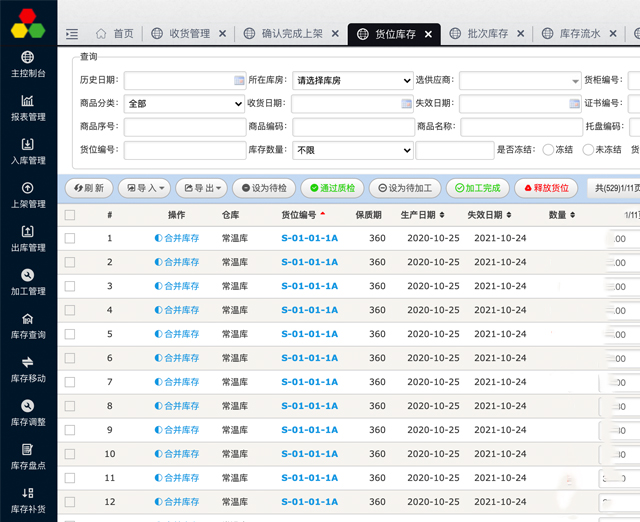Select 出库管理 in sidebar
Image resolution: width=640 pixels, height=522 pixels.
28,239
